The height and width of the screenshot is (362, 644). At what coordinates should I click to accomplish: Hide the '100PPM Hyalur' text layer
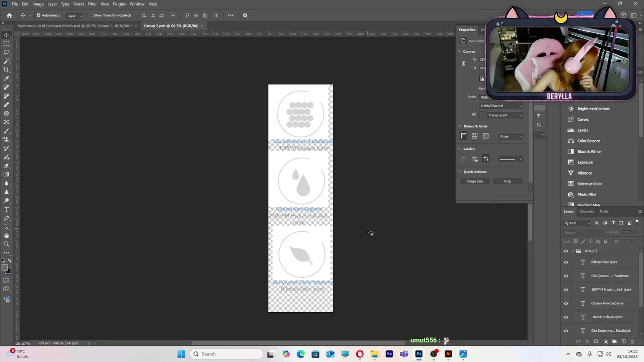[566, 290]
